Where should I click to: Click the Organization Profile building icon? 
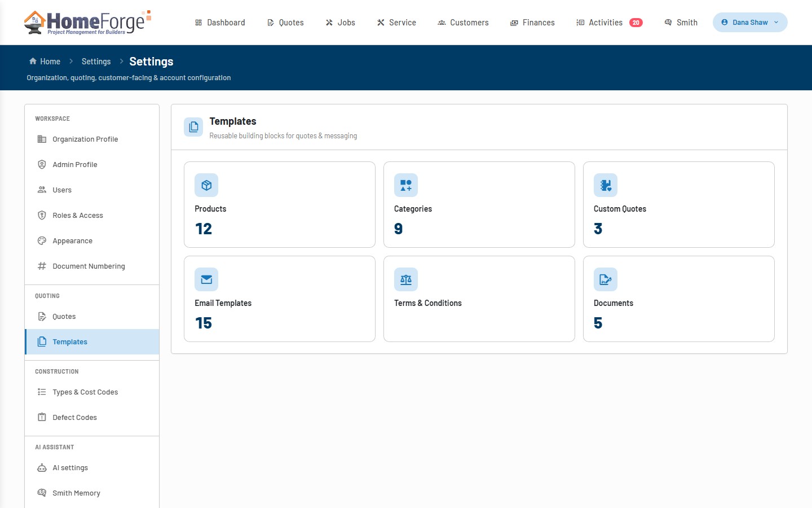point(42,139)
